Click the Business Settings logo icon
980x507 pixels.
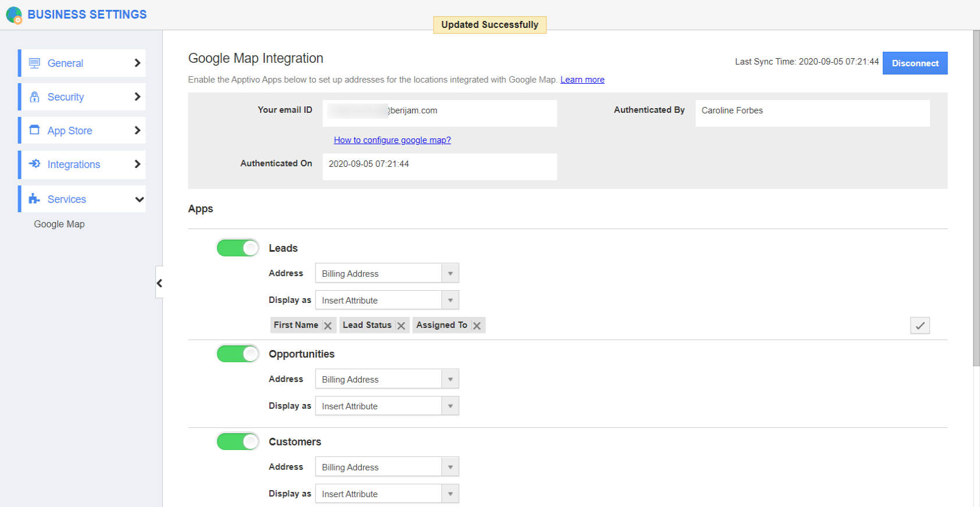click(x=14, y=15)
